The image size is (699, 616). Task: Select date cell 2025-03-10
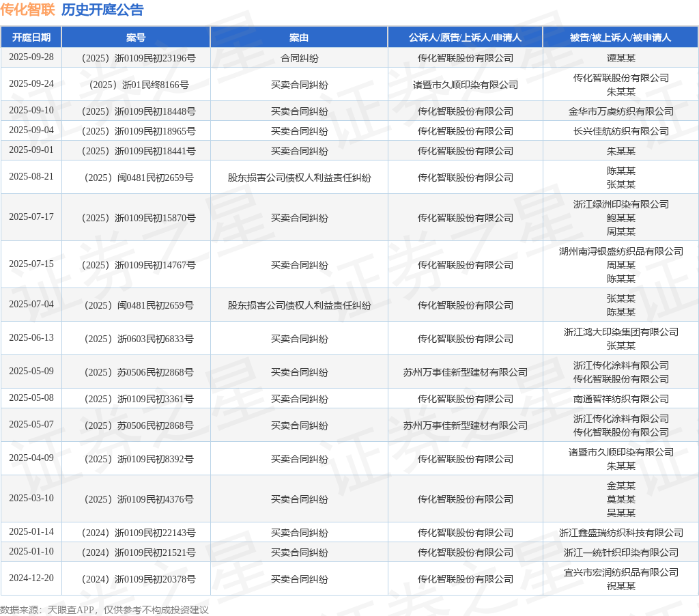(x=31, y=499)
